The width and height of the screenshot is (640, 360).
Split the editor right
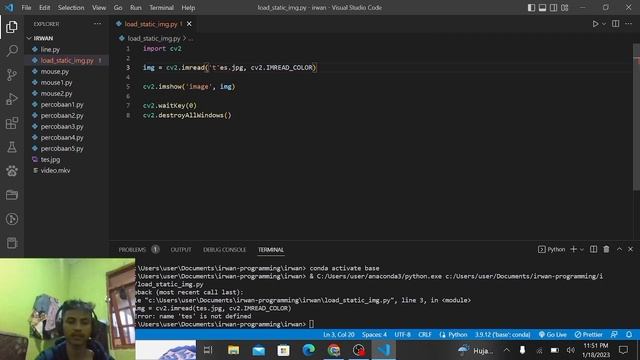[616, 24]
